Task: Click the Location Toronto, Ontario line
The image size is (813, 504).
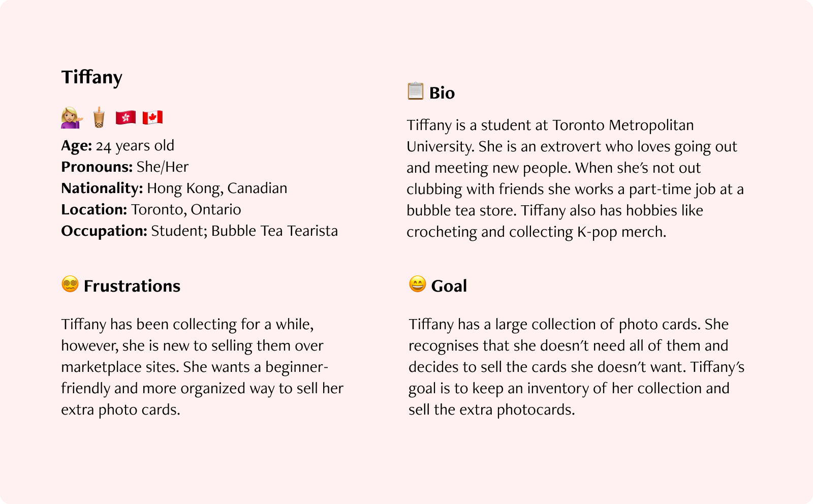Action: pyautogui.click(x=151, y=209)
